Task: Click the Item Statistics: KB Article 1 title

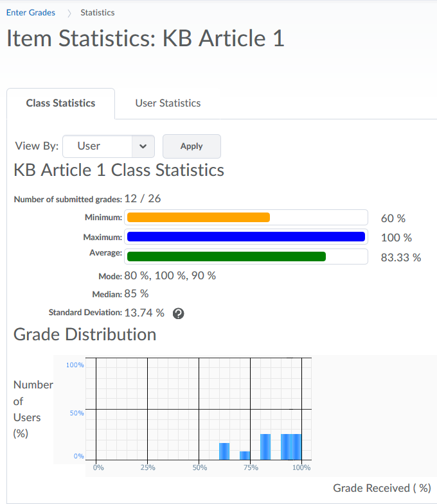Action: coord(145,39)
